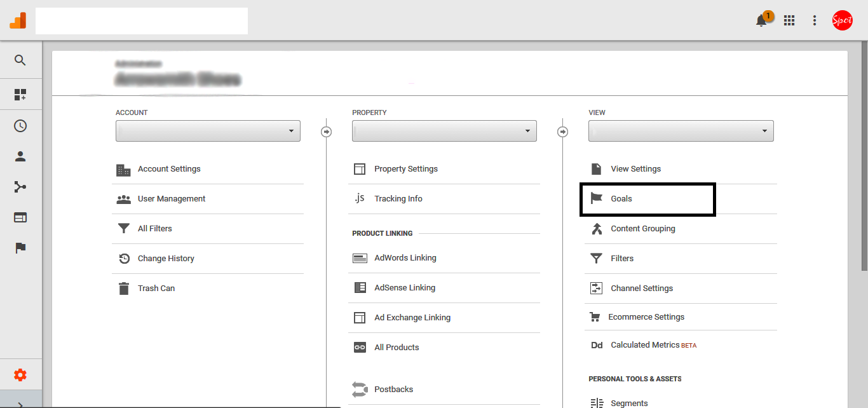Click the red Spot profile avatar

842,20
